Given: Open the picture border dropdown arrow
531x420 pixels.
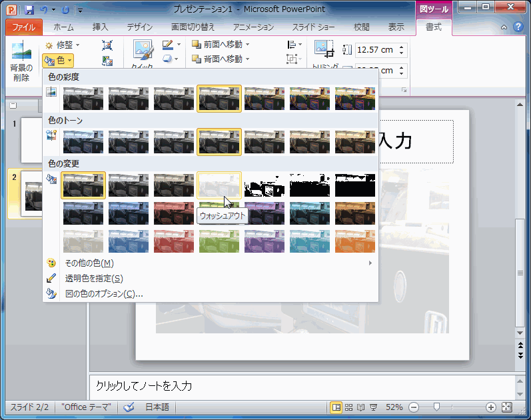Looking at the screenshot, I should point(179,45).
